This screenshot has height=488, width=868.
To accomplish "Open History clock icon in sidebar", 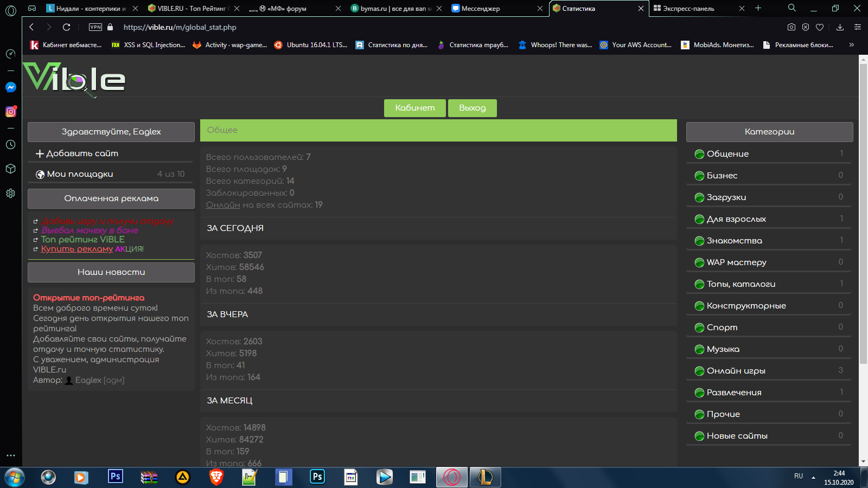I will [x=10, y=145].
